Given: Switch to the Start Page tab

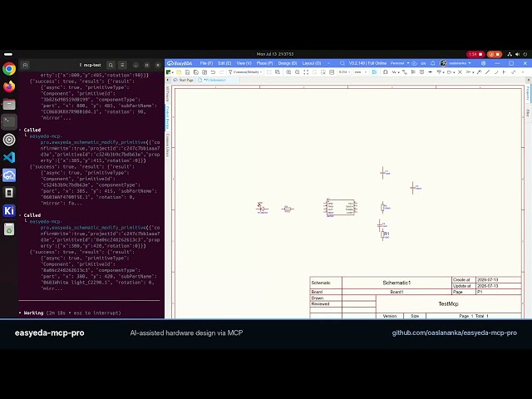Looking at the screenshot, I should click(183, 80).
